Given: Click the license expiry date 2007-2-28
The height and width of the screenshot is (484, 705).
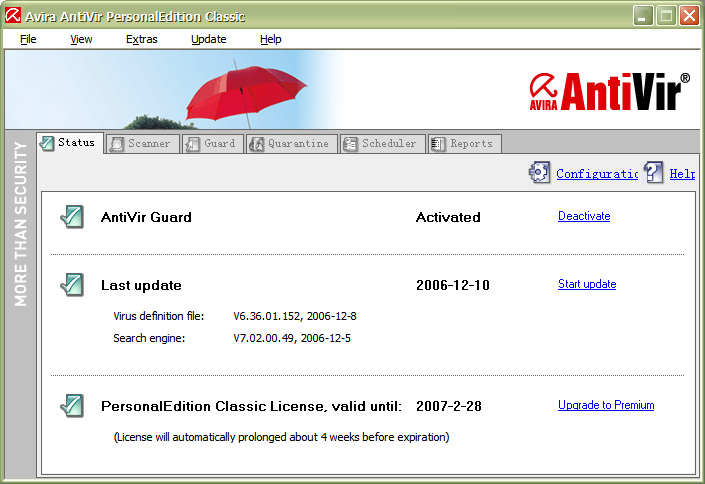Looking at the screenshot, I should pyautogui.click(x=449, y=406).
